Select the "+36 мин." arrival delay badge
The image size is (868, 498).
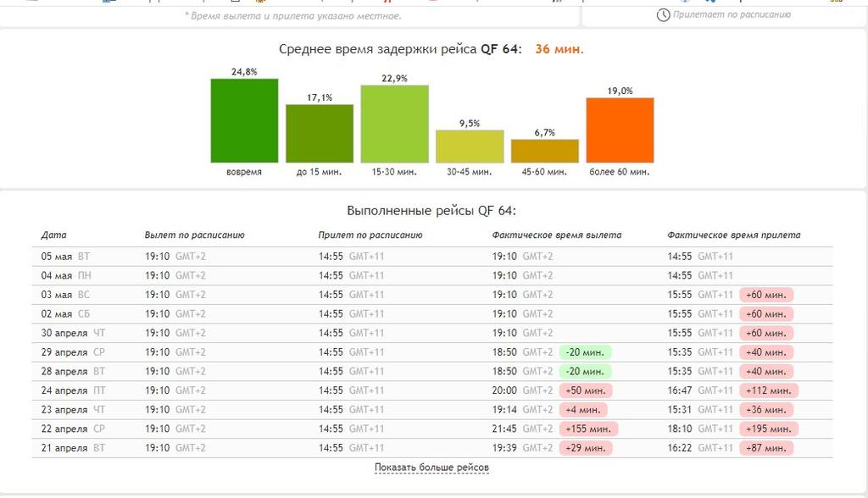tap(766, 410)
